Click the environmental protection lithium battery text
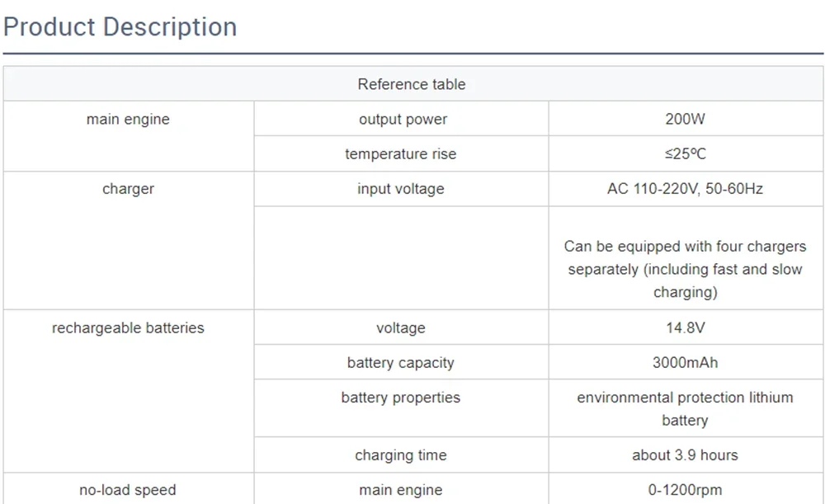 click(x=685, y=409)
